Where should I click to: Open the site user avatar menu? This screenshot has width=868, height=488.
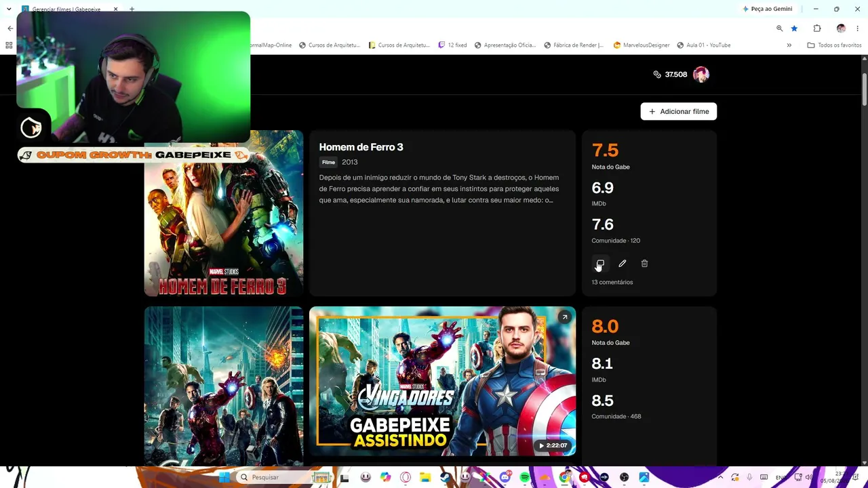click(701, 75)
